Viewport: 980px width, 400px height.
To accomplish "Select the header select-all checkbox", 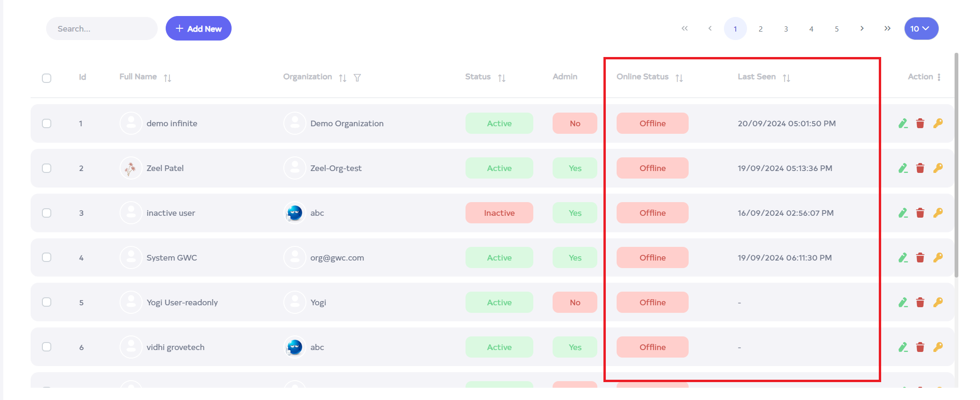I will 47,78.
